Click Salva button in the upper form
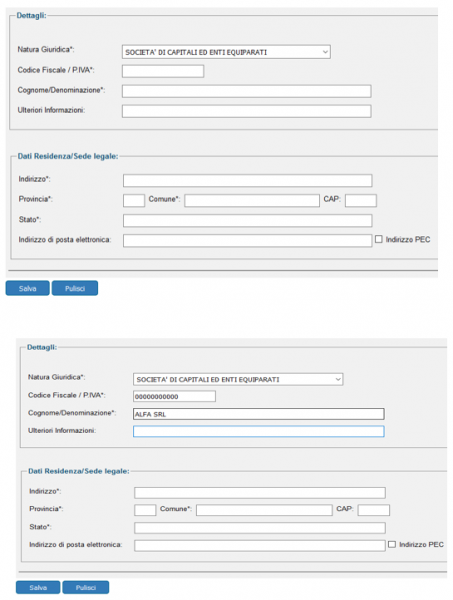 28,288
